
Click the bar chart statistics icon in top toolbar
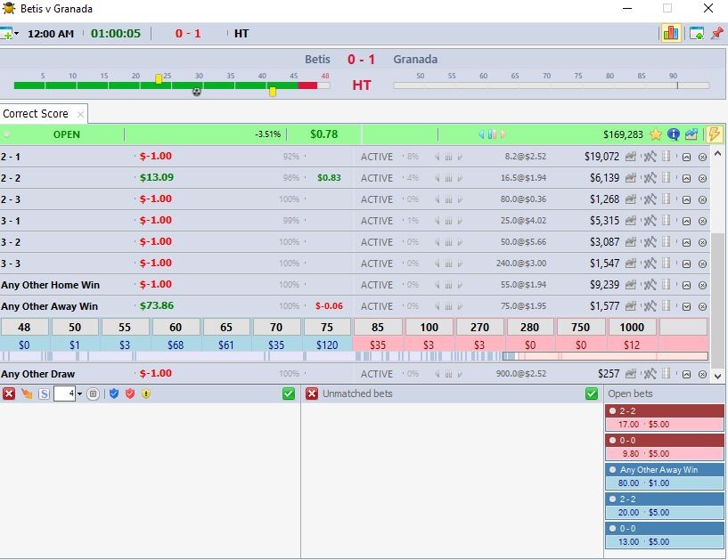pyautogui.click(x=670, y=33)
